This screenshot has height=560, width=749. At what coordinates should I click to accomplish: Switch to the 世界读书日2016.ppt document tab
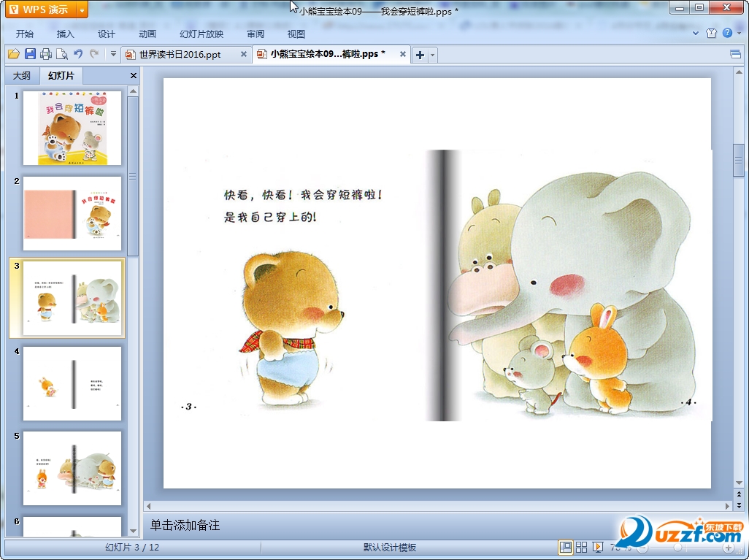(x=180, y=55)
